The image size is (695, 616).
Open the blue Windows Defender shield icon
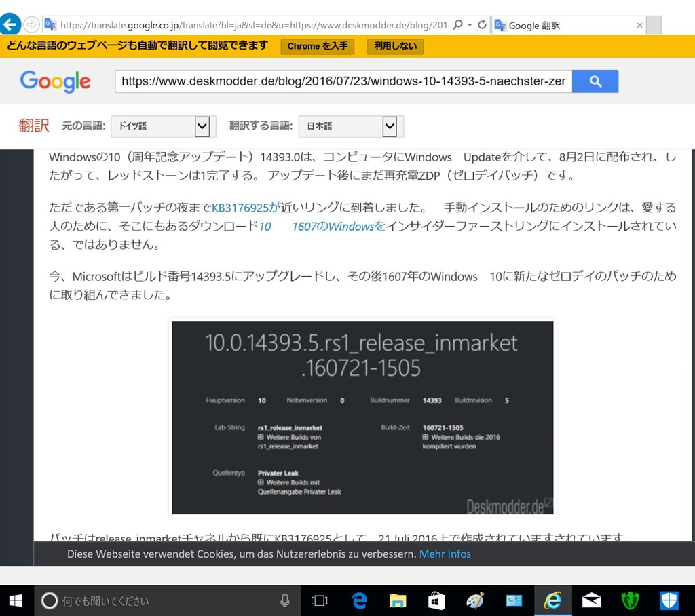[x=669, y=601]
